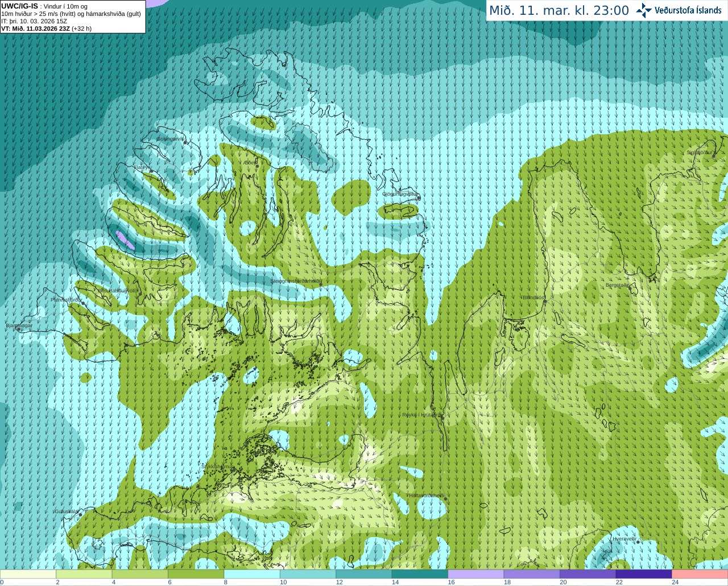Click the Gjögurflugvöllur station marker
The height and width of the screenshot is (586, 728).
[419, 198]
